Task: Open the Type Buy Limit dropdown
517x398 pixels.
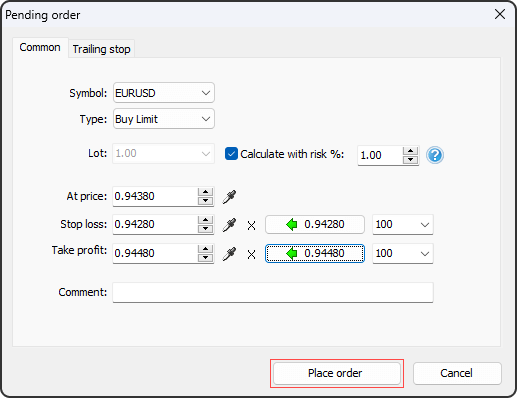Action: 164,119
